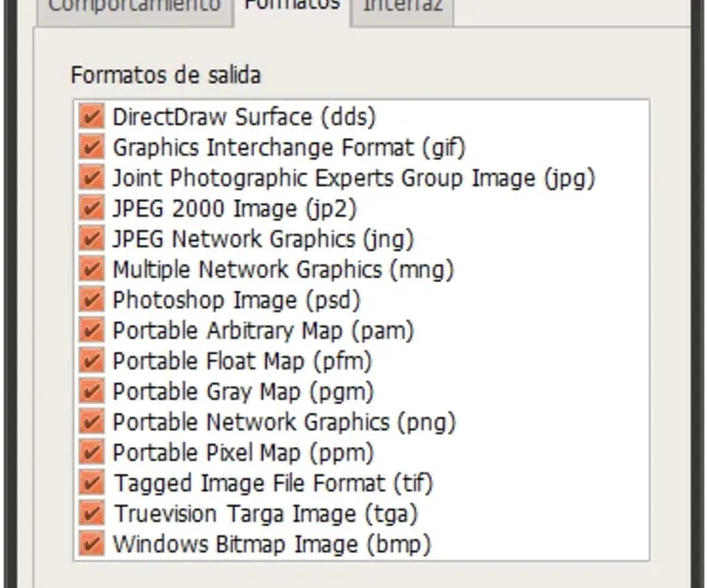Disable Portable Pixel Map (ppm) format
Image resolution: width=708 pixels, height=588 pixels.
pos(91,452)
